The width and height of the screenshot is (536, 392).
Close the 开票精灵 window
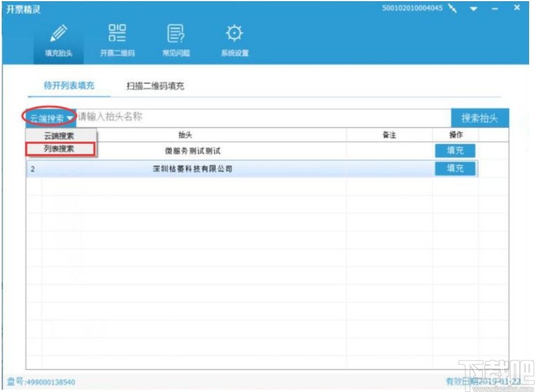[517, 7]
